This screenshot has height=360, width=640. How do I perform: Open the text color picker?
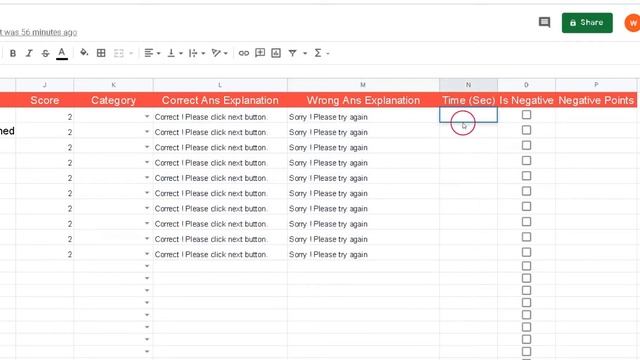pyautogui.click(x=62, y=53)
